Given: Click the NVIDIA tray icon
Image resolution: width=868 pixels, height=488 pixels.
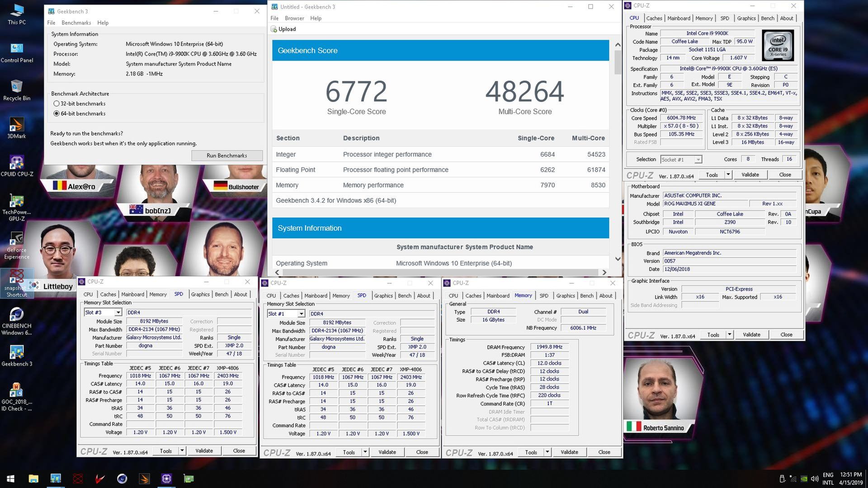Looking at the screenshot, I should pyautogui.click(x=804, y=479).
